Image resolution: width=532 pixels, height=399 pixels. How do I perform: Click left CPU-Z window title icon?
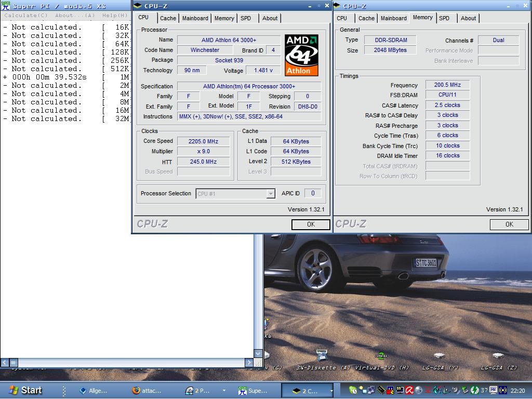tap(137, 6)
